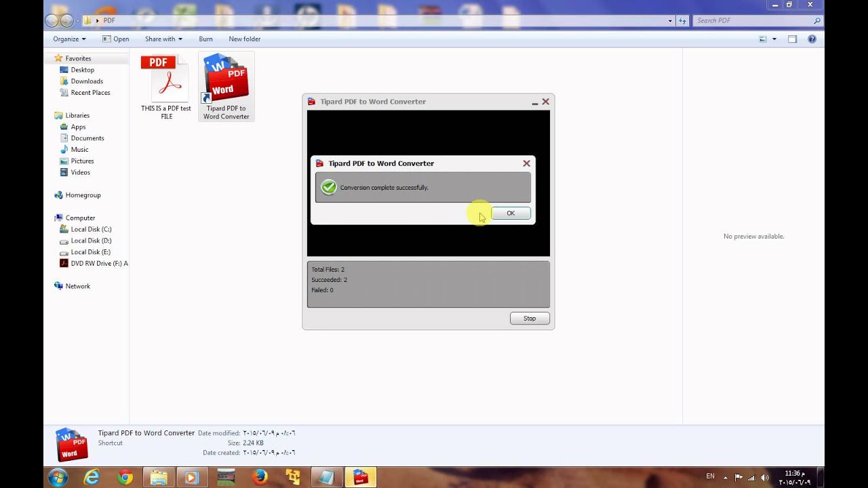Select Homegroup in navigation pane
Image resolution: width=868 pixels, height=488 pixels.
(83, 195)
